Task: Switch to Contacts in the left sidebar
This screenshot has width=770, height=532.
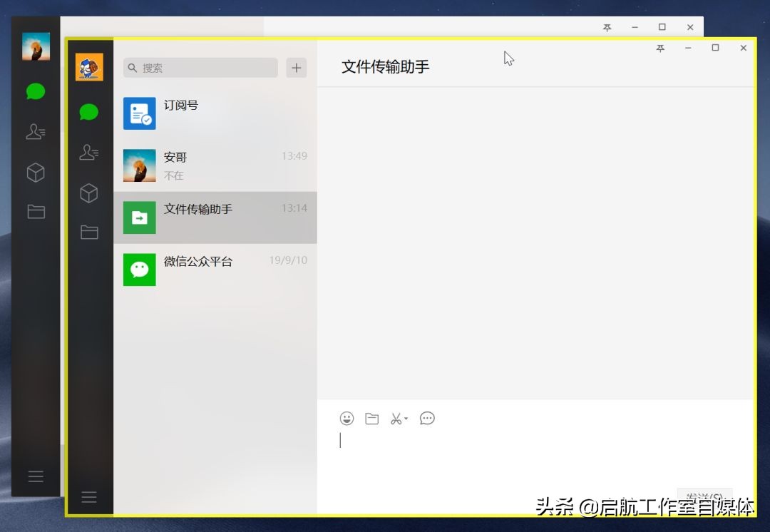Action: [x=89, y=152]
